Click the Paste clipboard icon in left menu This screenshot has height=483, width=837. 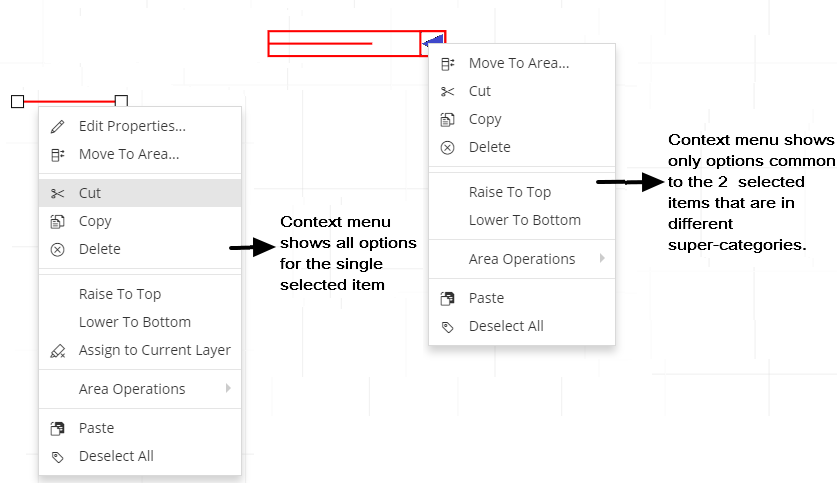(x=57, y=429)
